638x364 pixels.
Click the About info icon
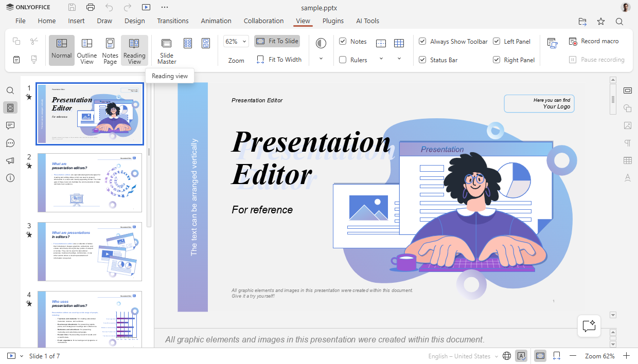pos(10,178)
